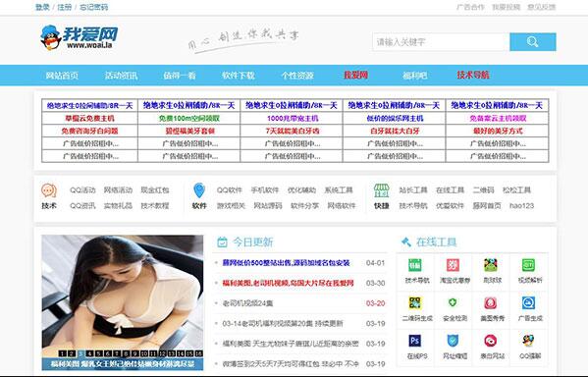The image size is (588, 377).
Task: Click the 登录 login link
Action: pyautogui.click(x=42, y=7)
